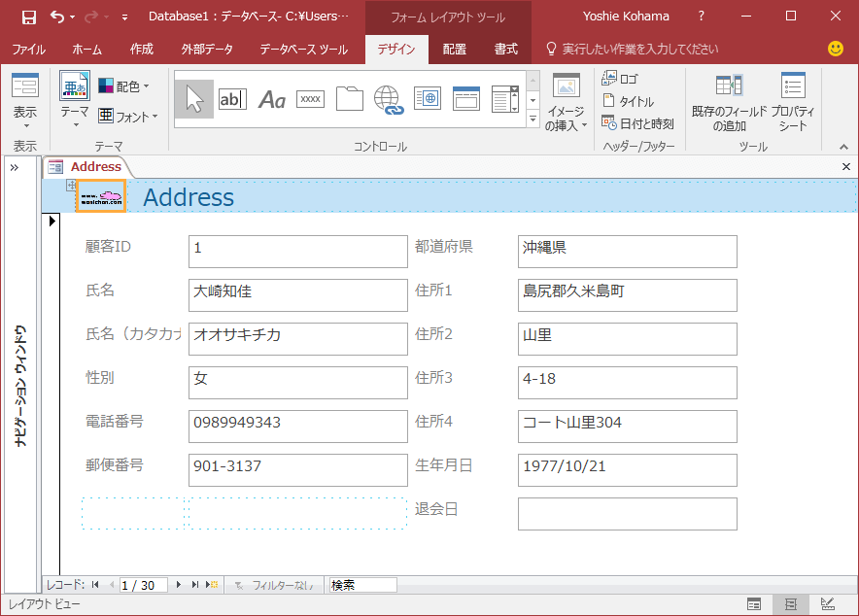Click the Redo arrow icon

pos(91,17)
